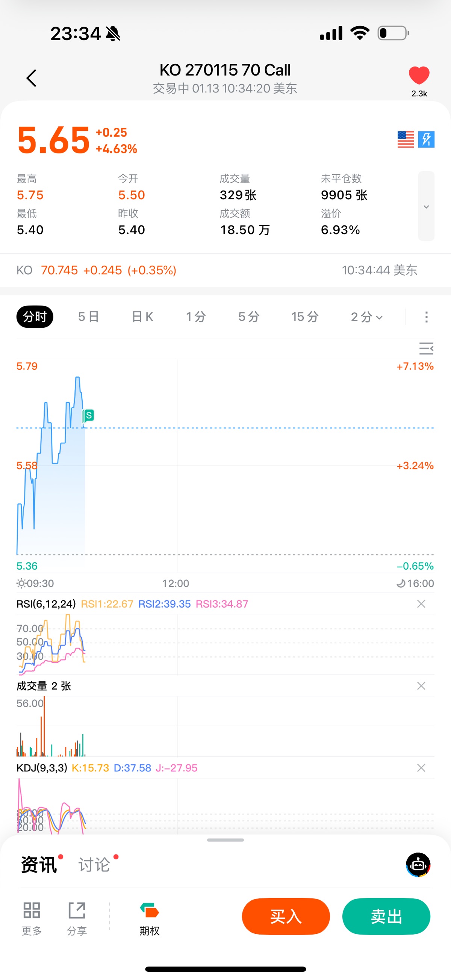
Task: Tap the blue lightning bolt icon
Action: [426, 139]
